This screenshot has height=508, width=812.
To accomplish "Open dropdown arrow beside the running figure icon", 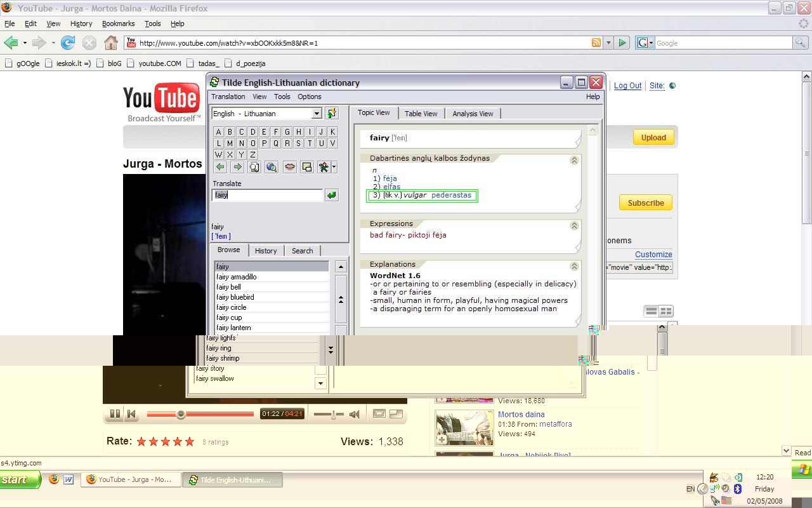I will (x=334, y=167).
